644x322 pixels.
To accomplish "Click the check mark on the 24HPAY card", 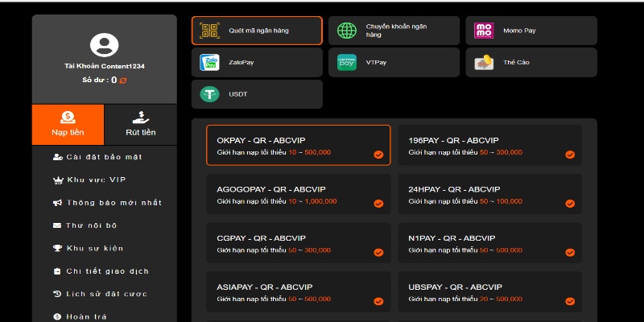I will click(x=570, y=204).
